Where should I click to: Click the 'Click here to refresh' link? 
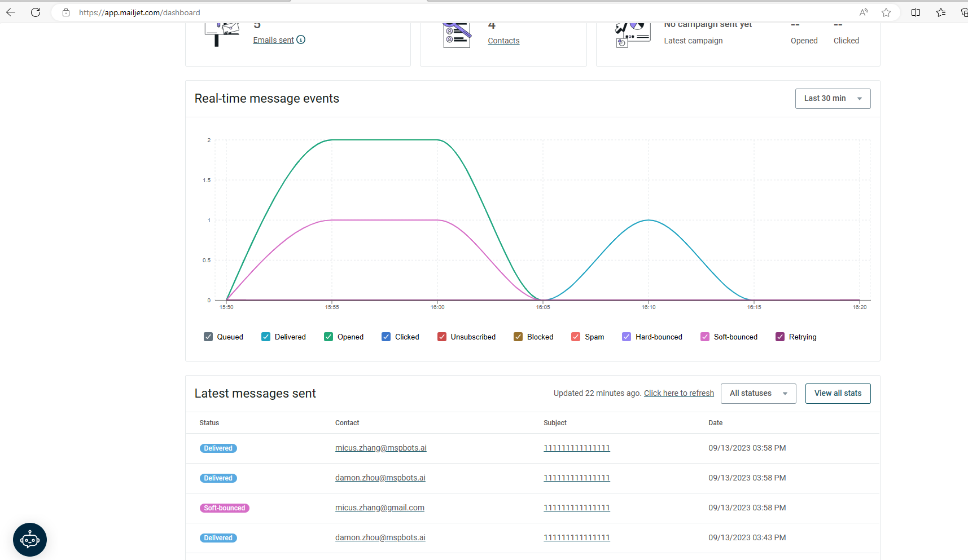(678, 393)
